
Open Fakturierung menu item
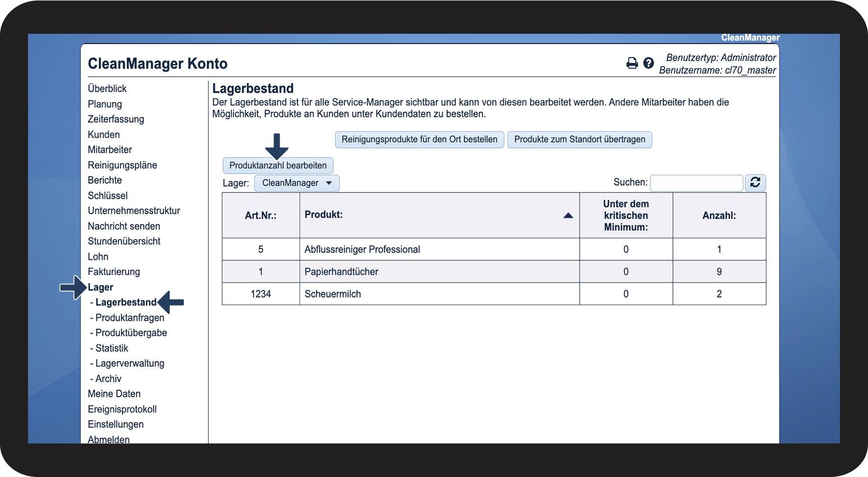coord(114,272)
